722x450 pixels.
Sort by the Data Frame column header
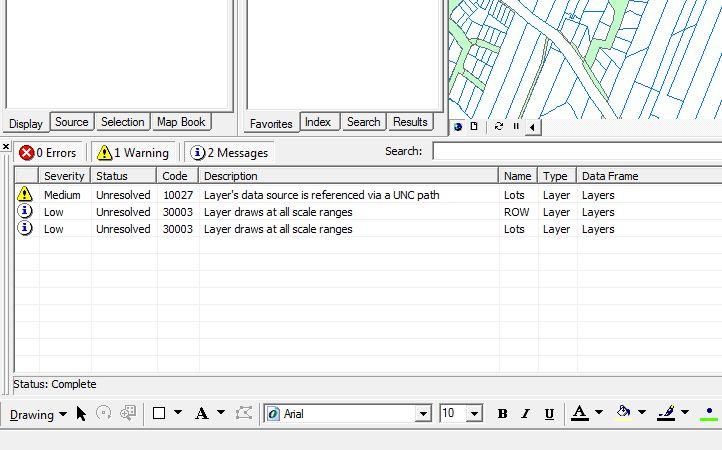tap(649, 176)
